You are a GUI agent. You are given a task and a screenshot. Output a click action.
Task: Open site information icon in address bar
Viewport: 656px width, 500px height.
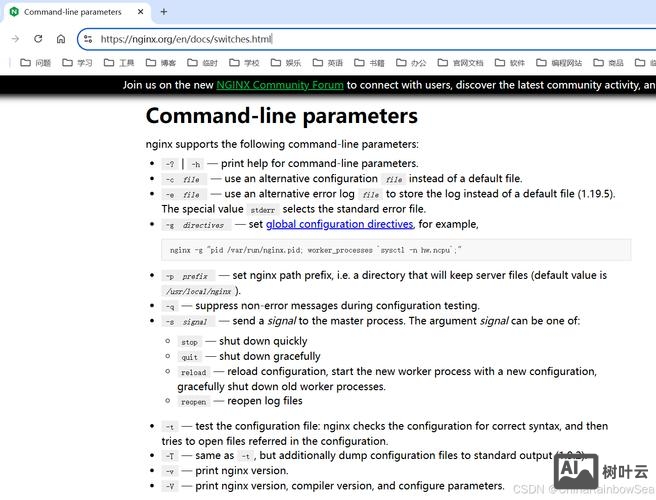88,39
